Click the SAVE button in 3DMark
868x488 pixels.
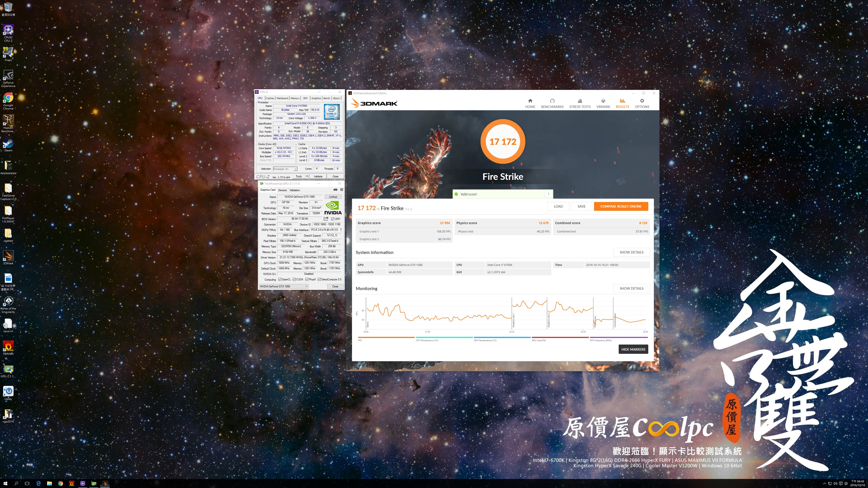pyautogui.click(x=581, y=206)
